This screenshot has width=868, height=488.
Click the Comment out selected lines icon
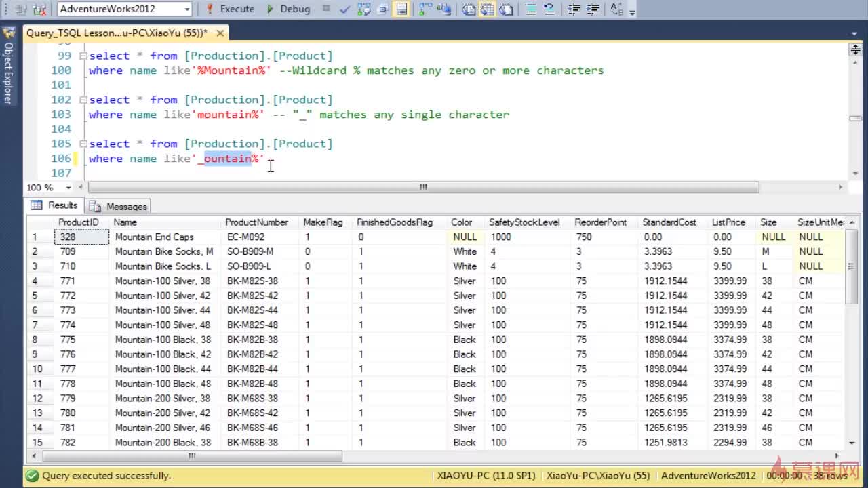(531, 9)
